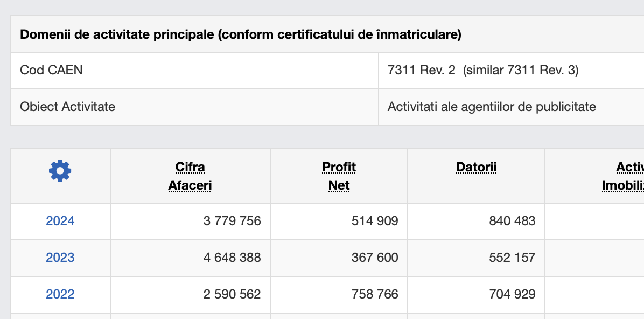The width and height of the screenshot is (644, 319).
Task: Click the Cifra Afaceri column header
Action: coord(190,176)
